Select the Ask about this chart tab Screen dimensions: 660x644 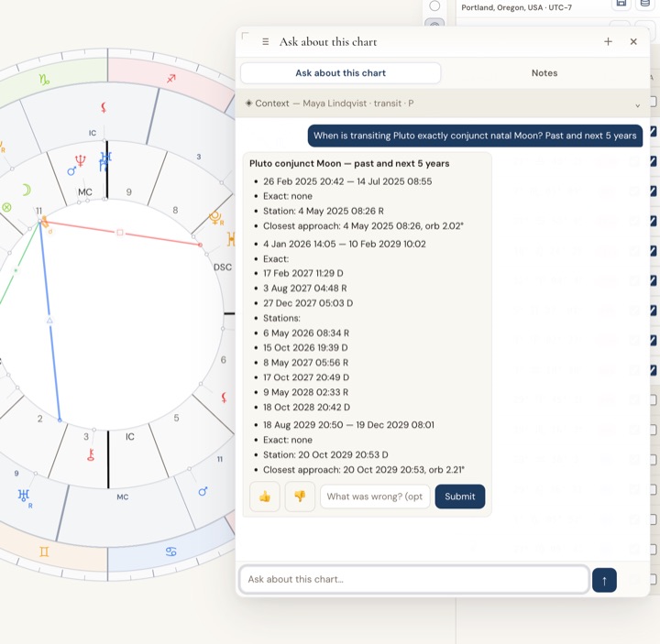coord(340,73)
